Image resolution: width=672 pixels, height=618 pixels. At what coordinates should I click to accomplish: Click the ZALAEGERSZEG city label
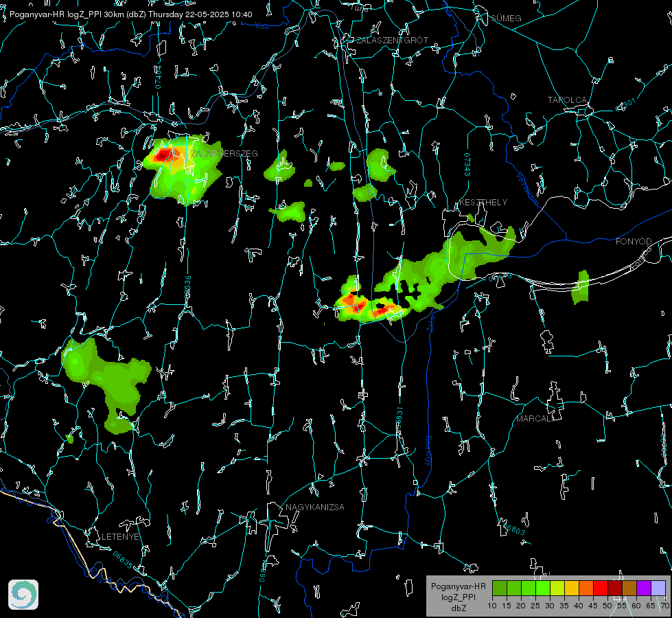click(x=224, y=154)
